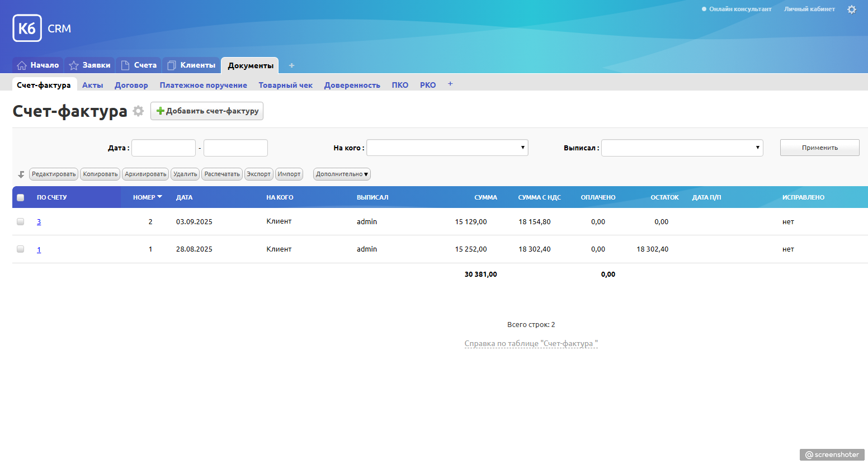Viewport: 868px width, 464px height.
Task: Toggle the select-all checkbox in table header
Action: [21, 197]
